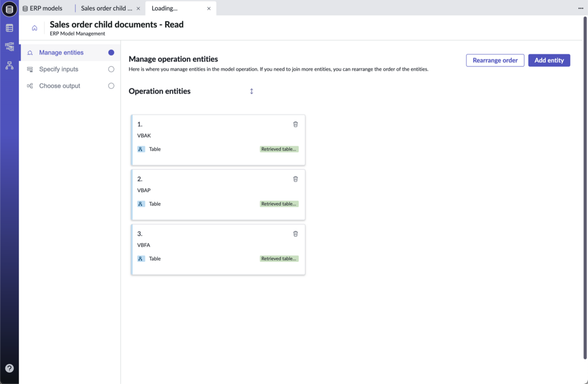Open the data flow icon in sidebar
The width and height of the screenshot is (588, 384).
(10, 47)
